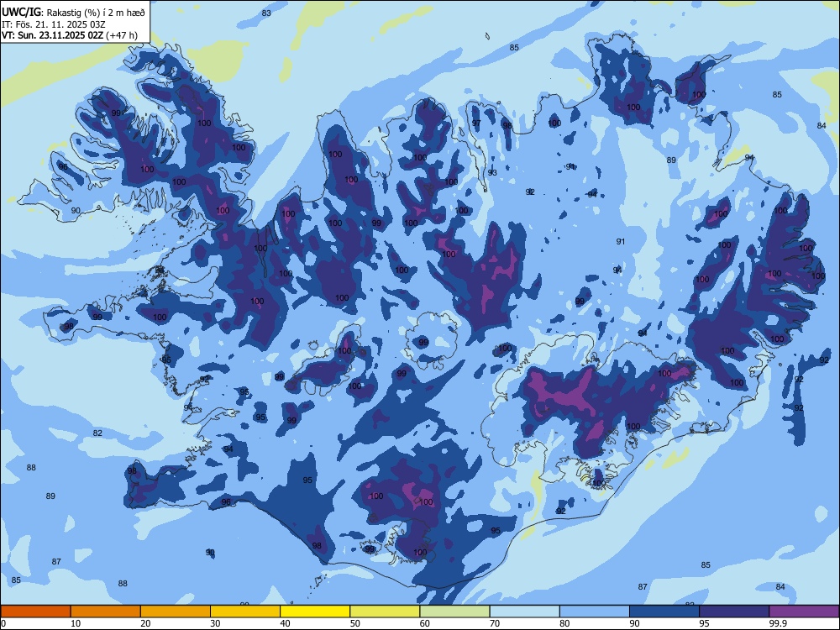Viewport: 840px width, 630px height.
Task: Click the golden 30–40 legend swatch
Action: (245, 612)
